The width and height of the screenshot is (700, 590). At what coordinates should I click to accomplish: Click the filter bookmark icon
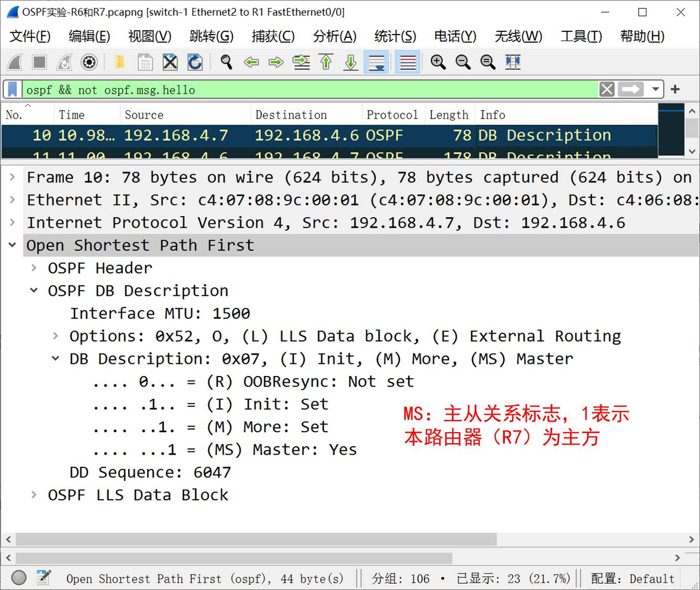click(x=13, y=89)
